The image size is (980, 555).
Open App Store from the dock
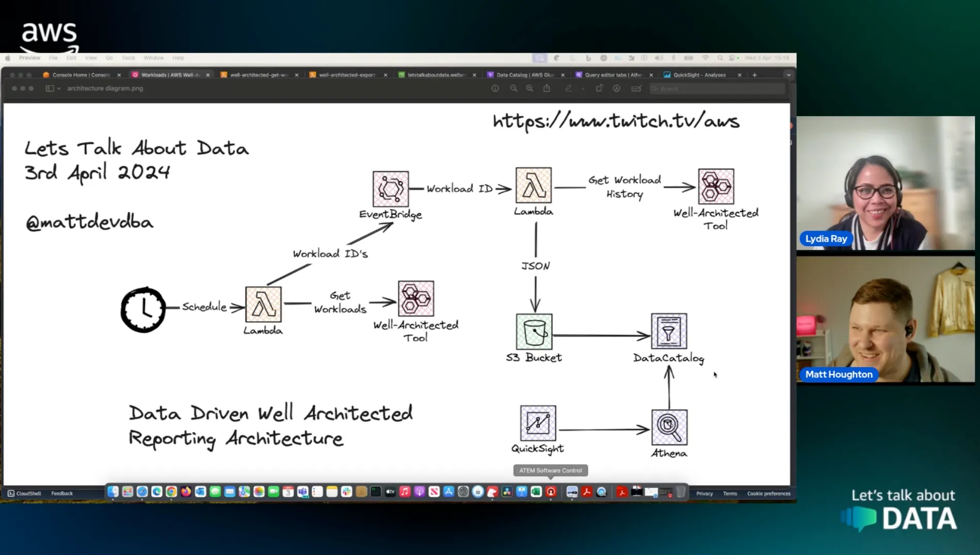[448, 491]
